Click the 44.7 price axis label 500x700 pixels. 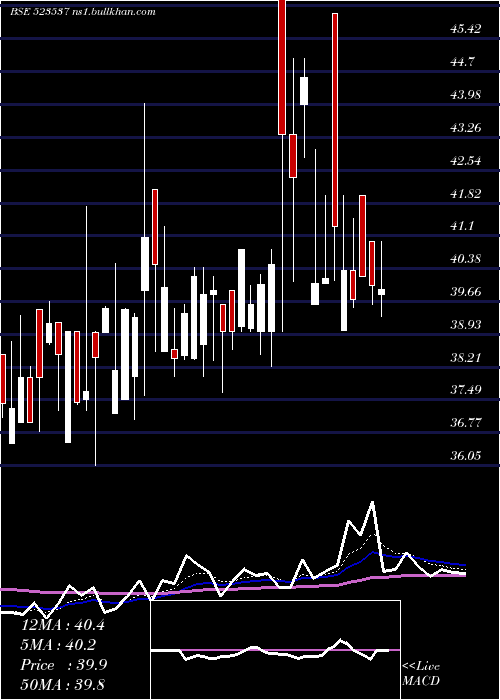point(462,62)
